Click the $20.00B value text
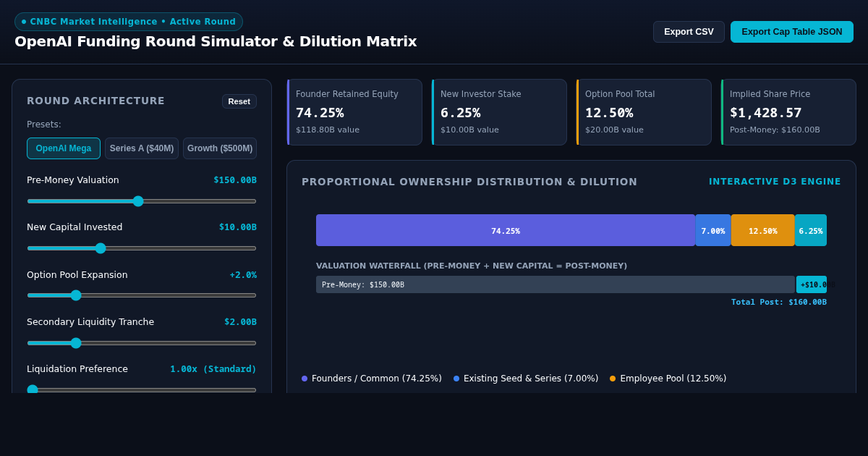The width and height of the screenshot is (868, 456). (x=614, y=130)
